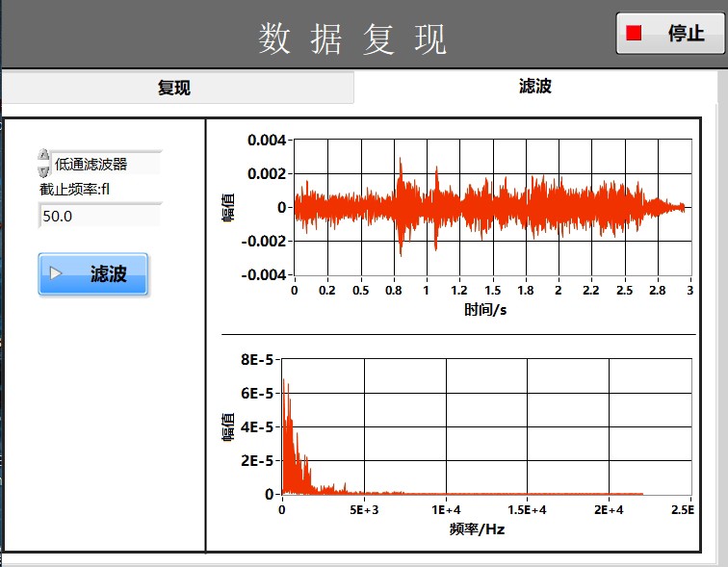Switch to the 复现 tab
The height and width of the screenshot is (567, 728).
tap(178, 88)
